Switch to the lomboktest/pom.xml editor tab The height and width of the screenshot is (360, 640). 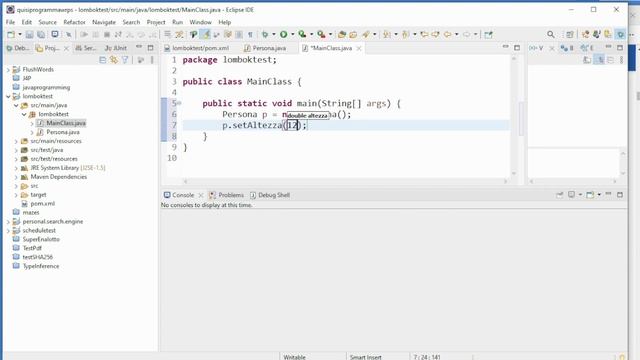click(x=196, y=48)
